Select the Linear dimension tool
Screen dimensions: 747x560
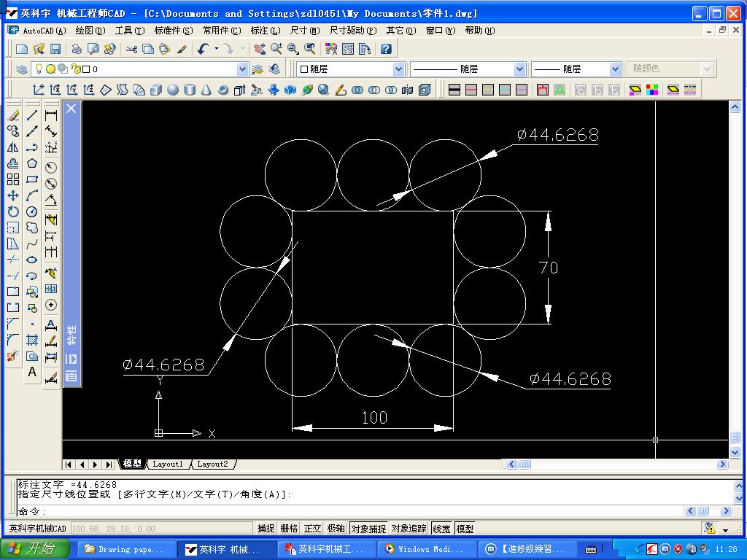click(51, 115)
